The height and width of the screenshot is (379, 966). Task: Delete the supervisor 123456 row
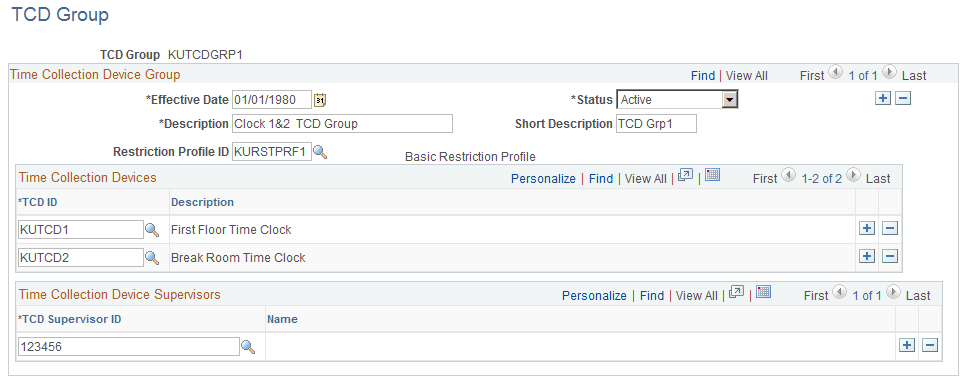pos(930,346)
